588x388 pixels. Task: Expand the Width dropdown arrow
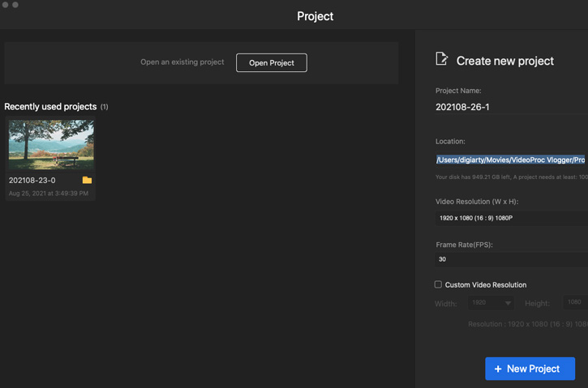(x=508, y=303)
